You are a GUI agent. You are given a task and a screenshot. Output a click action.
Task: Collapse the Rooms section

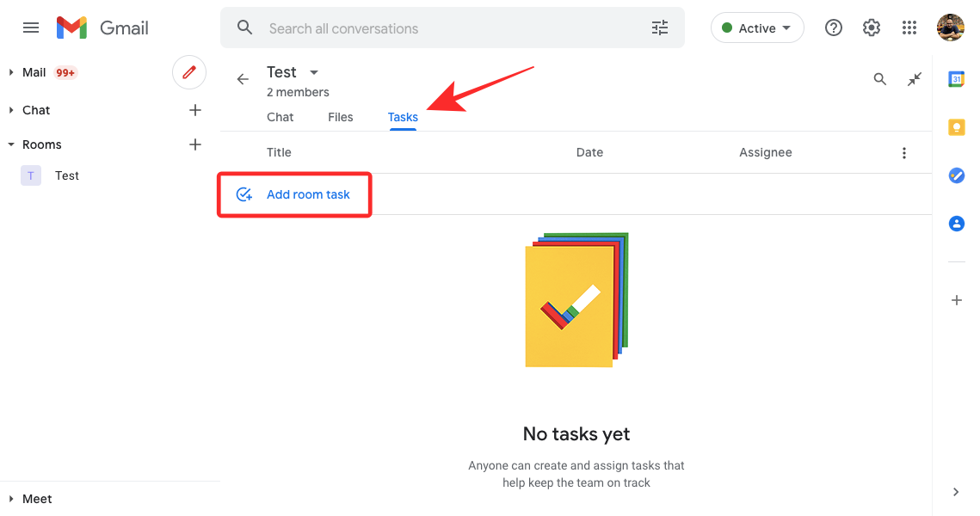click(x=11, y=144)
